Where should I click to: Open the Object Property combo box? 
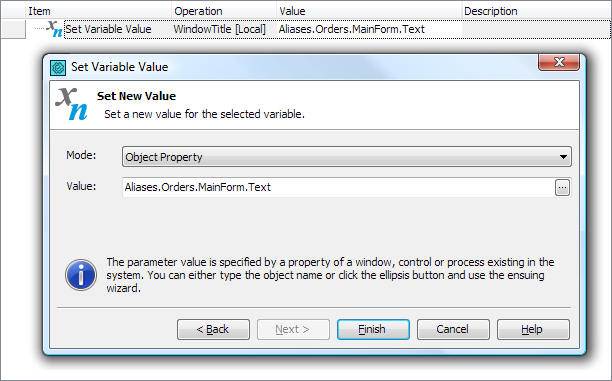tap(347, 157)
